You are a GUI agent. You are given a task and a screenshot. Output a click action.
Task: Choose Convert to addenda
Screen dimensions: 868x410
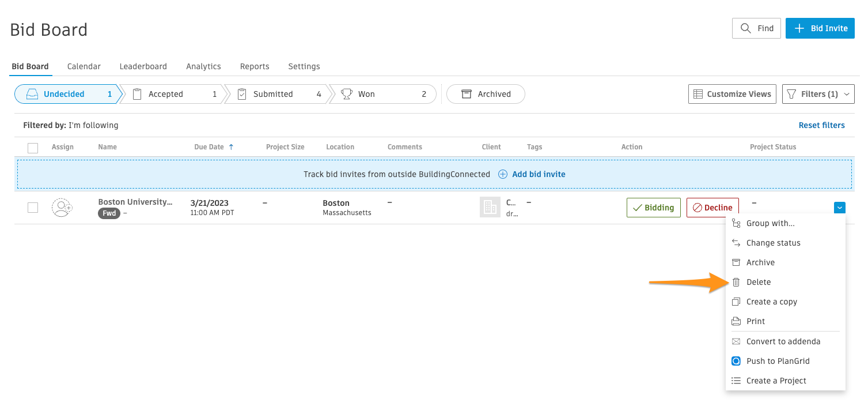786,341
